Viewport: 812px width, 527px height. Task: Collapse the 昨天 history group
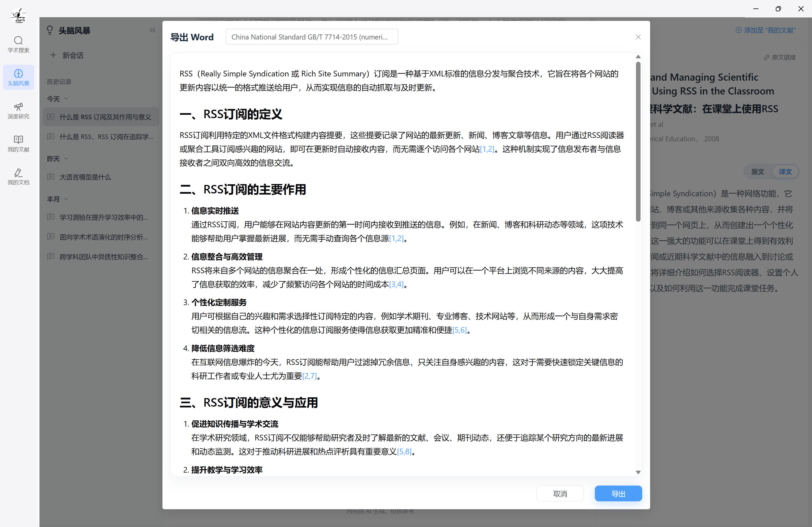tap(66, 159)
